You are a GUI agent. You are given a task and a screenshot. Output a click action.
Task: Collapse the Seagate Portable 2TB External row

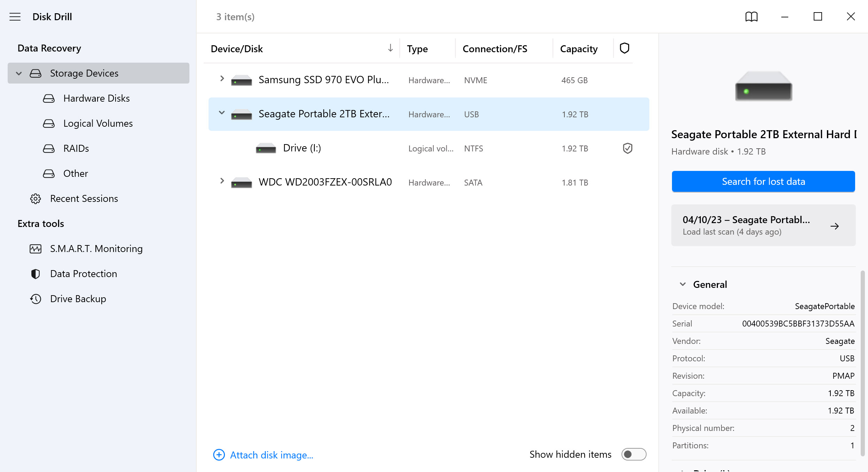(221, 113)
